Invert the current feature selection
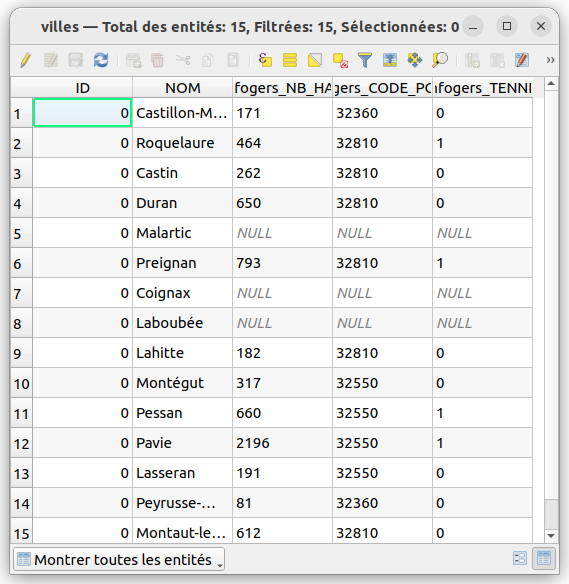569x584 pixels. [315, 60]
